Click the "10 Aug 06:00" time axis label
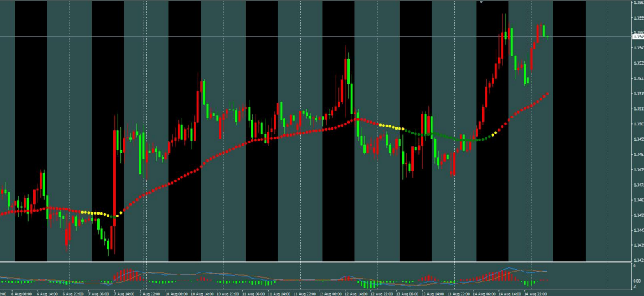This screenshot has height=296, width=644. pos(177,294)
